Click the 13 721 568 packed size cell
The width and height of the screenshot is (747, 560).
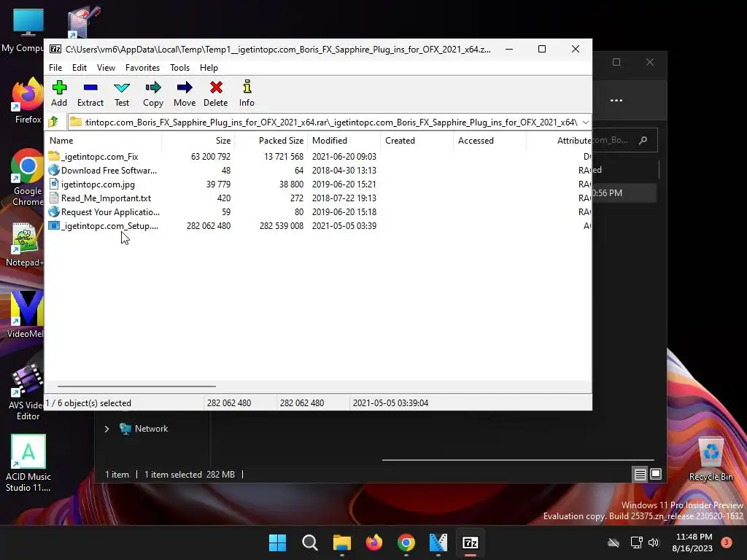[284, 157]
